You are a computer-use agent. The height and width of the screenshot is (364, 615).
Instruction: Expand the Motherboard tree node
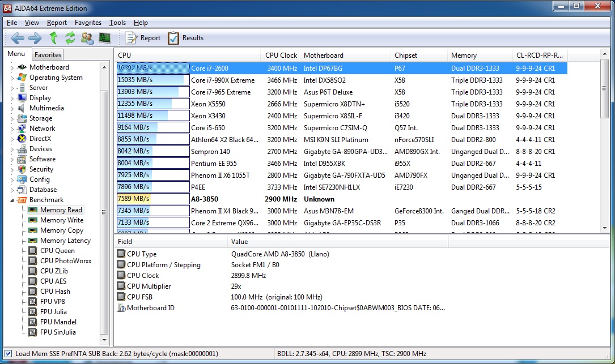coord(12,68)
